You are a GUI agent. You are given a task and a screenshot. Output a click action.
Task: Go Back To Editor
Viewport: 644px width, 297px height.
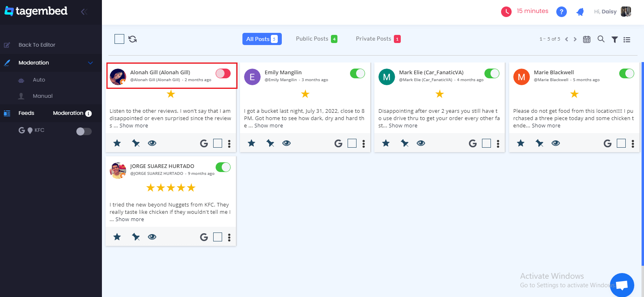[37, 45]
